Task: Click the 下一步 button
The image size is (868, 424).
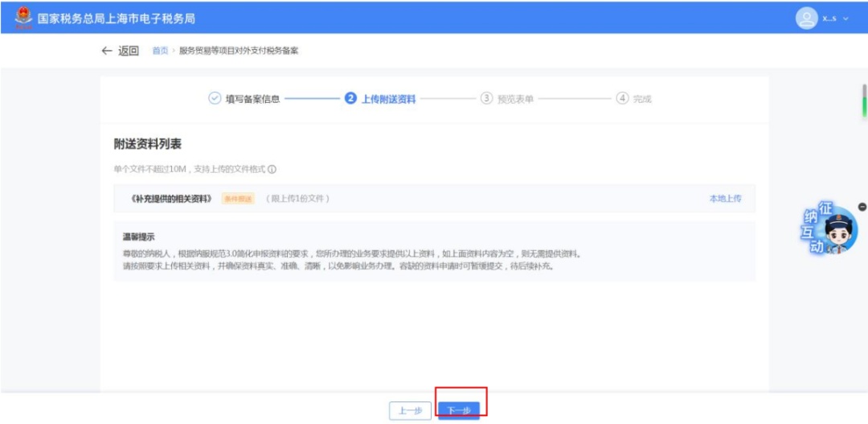Action: click(459, 410)
